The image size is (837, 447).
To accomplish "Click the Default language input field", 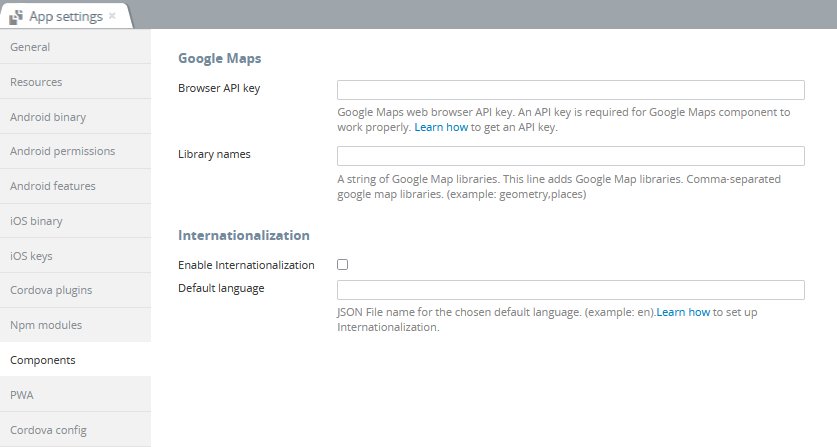I will pyautogui.click(x=571, y=290).
